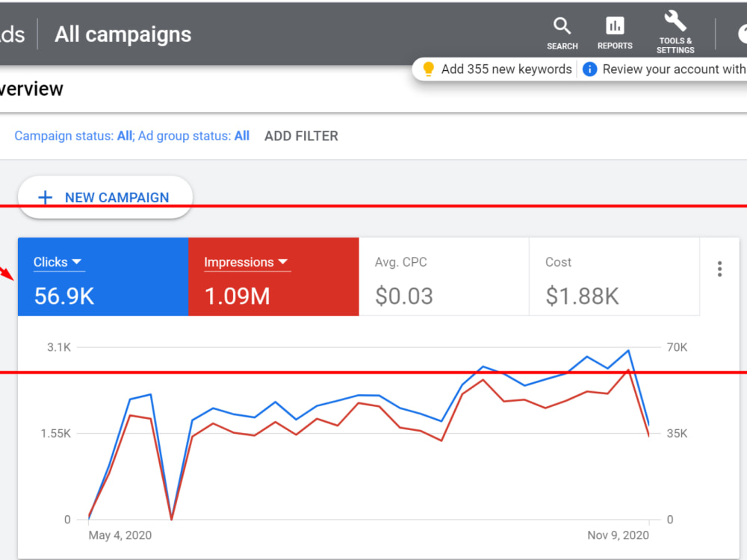Viewport: 747px width, 560px height.
Task: Click the yellow lightbulb recommendation icon
Action: [x=428, y=69]
